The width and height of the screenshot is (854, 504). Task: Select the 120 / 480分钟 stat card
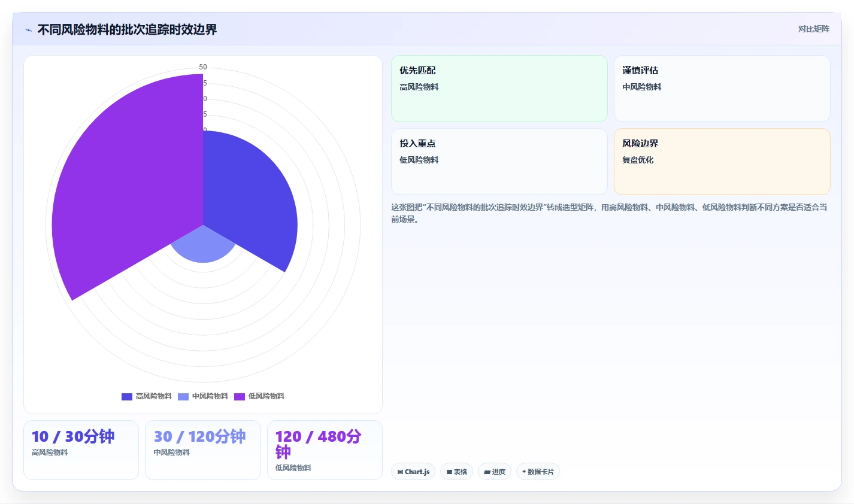[325, 450]
